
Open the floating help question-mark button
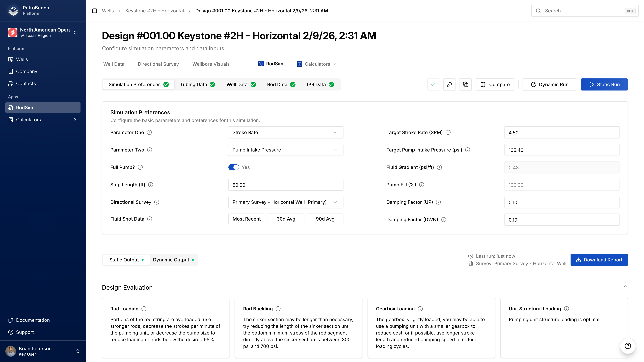tap(628, 346)
